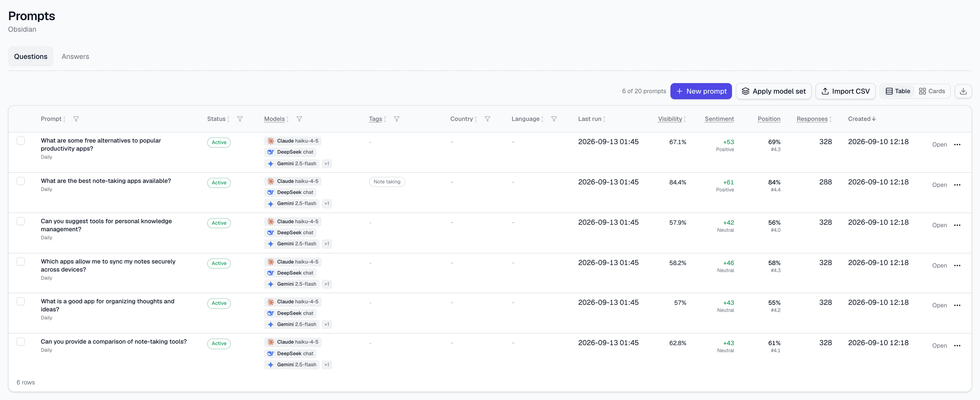Screen dimensions: 980x400
Task: Select checkbox for personal knowledge management prompt
Action: coord(20,221)
